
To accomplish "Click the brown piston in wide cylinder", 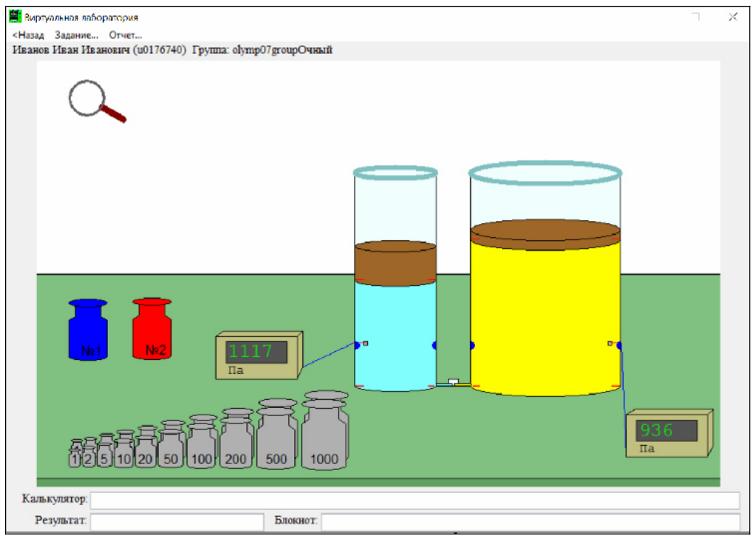I will pos(545,235).
